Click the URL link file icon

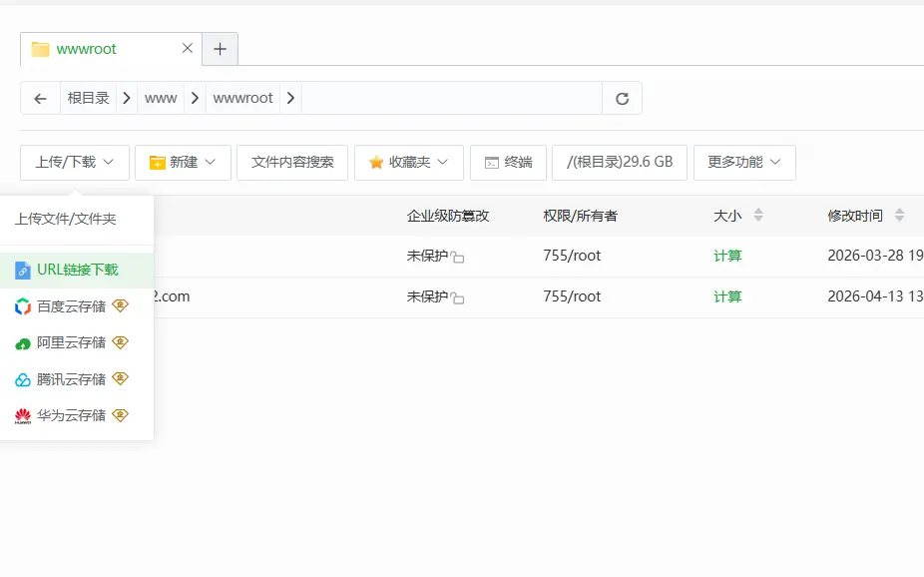22,271
